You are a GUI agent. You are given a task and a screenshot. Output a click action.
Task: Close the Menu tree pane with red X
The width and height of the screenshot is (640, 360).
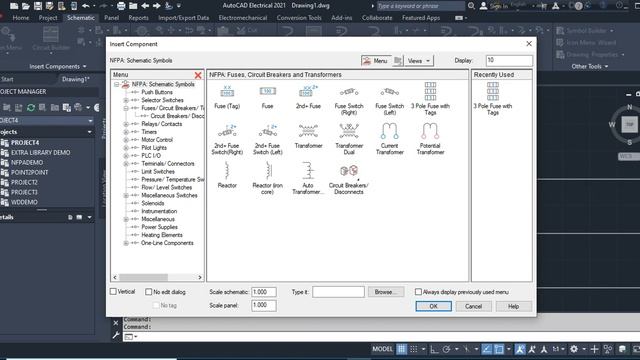coord(198,75)
